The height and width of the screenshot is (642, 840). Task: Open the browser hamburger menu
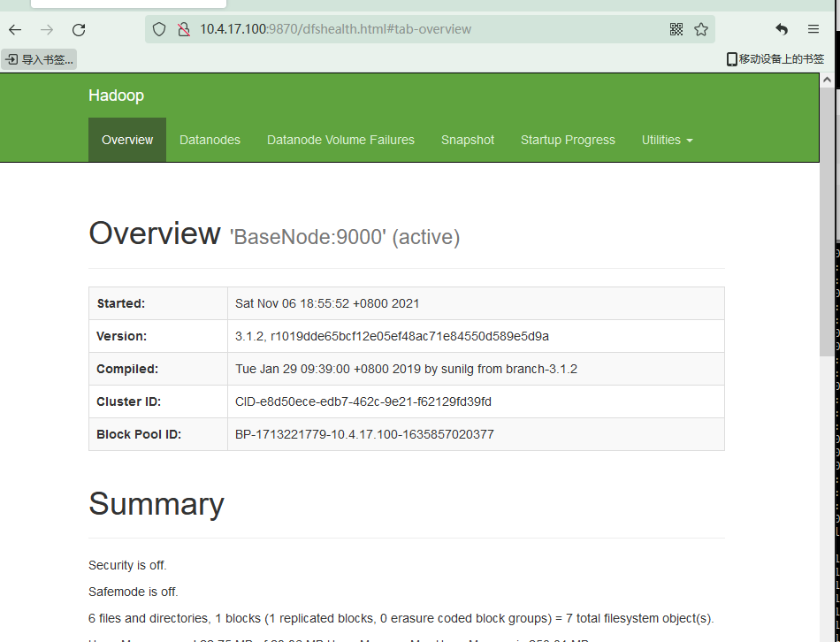point(813,29)
